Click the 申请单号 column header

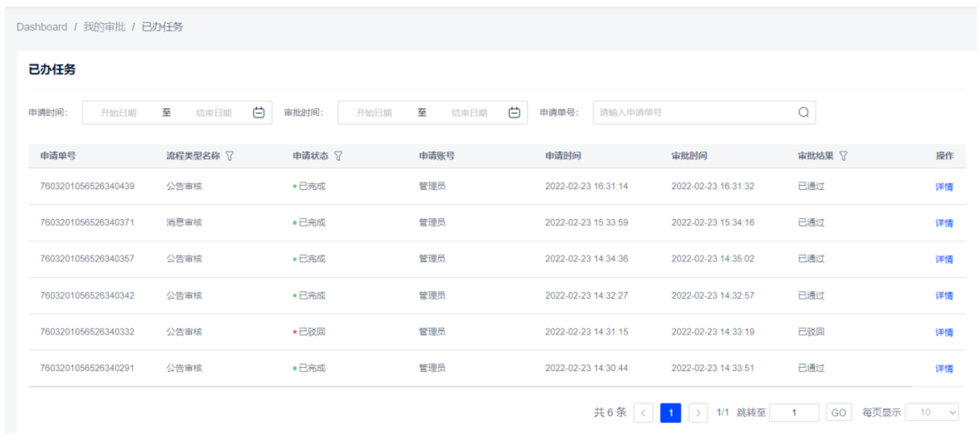pyautogui.click(x=58, y=156)
